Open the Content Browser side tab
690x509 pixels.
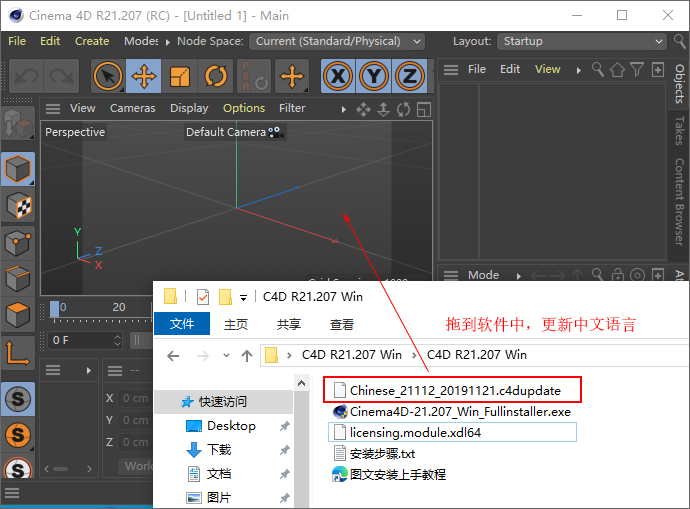679,202
